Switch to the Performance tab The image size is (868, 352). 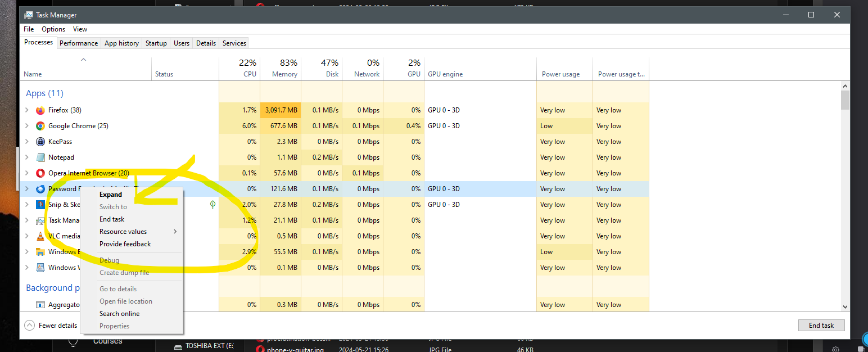pyautogui.click(x=79, y=43)
